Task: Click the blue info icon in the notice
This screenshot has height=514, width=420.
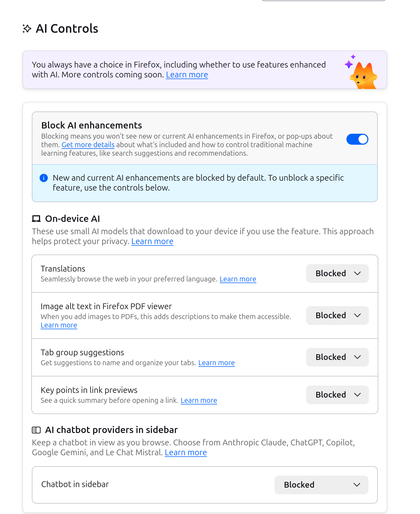Action: pos(43,178)
